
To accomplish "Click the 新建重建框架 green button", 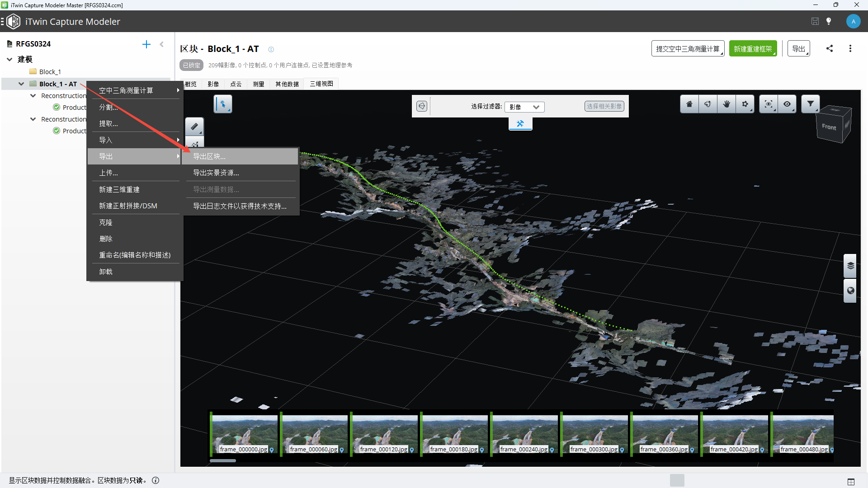I will pos(753,49).
